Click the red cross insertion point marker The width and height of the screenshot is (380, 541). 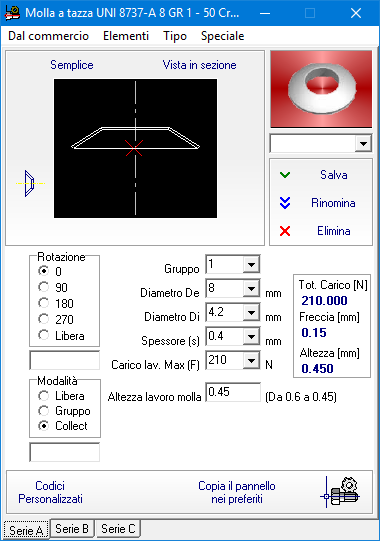click(x=134, y=148)
